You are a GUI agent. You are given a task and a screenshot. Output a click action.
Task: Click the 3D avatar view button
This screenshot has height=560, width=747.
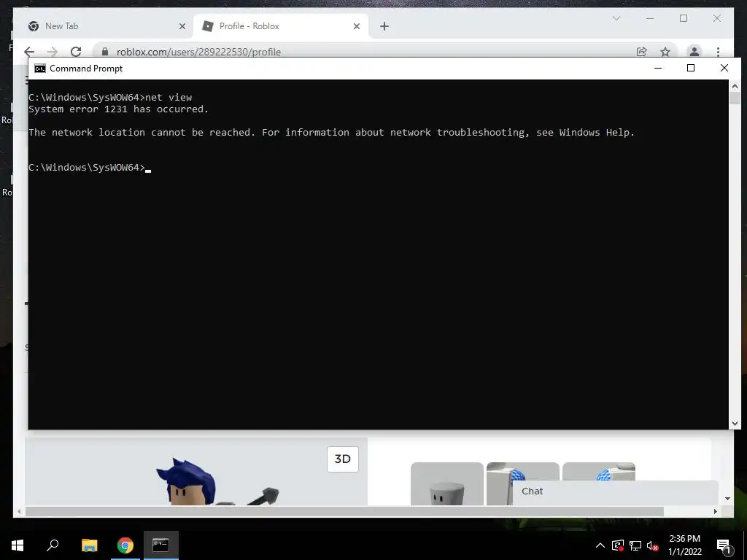pyautogui.click(x=343, y=459)
